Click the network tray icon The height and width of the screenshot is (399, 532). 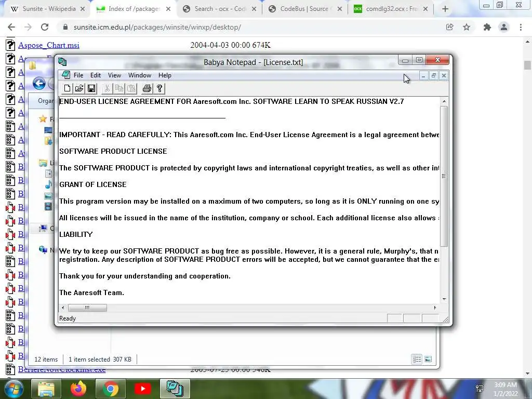click(x=480, y=389)
